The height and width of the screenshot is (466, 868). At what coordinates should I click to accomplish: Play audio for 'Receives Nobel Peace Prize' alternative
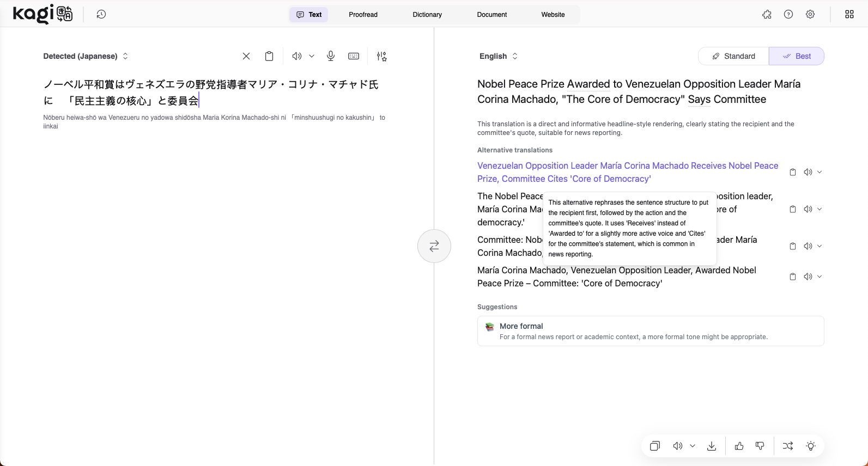tap(808, 172)
